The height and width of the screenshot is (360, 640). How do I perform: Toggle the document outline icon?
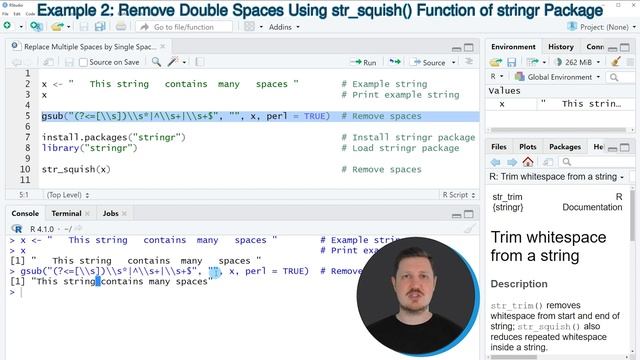(x=469, y=62)
